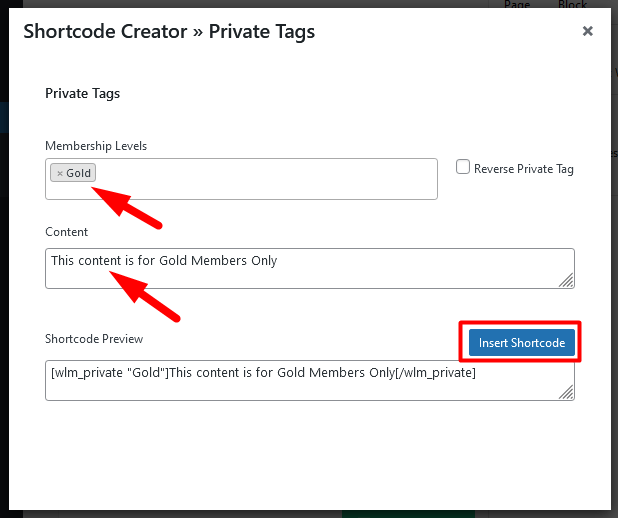This screenshot has width=618, height=518.
Task: Open the Block tab behind the dialog
Action: pyautogui.click(x=572, y=4)
